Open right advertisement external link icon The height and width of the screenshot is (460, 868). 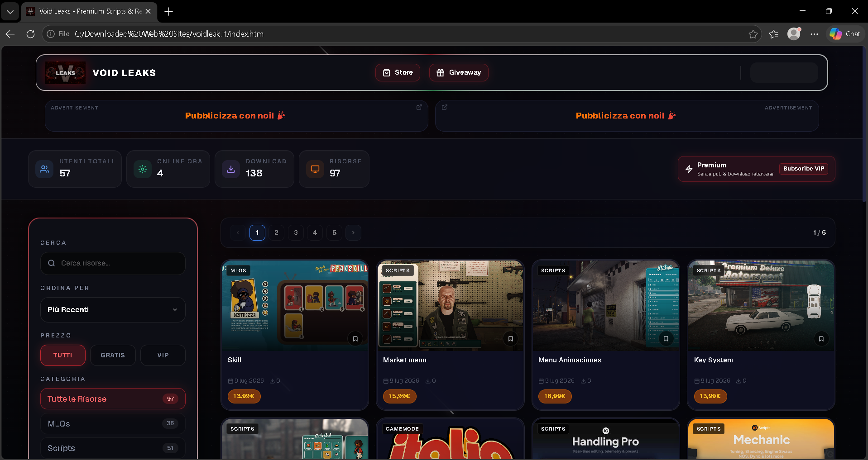(445, 107)
